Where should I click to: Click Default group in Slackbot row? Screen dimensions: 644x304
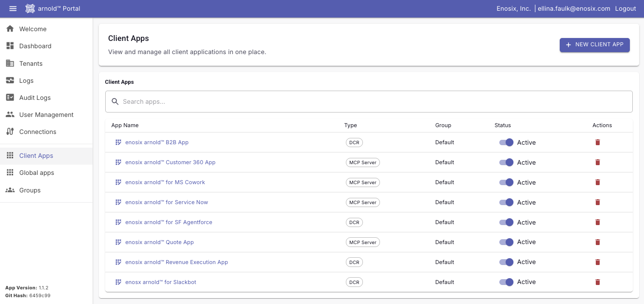(x=445, y=282)
